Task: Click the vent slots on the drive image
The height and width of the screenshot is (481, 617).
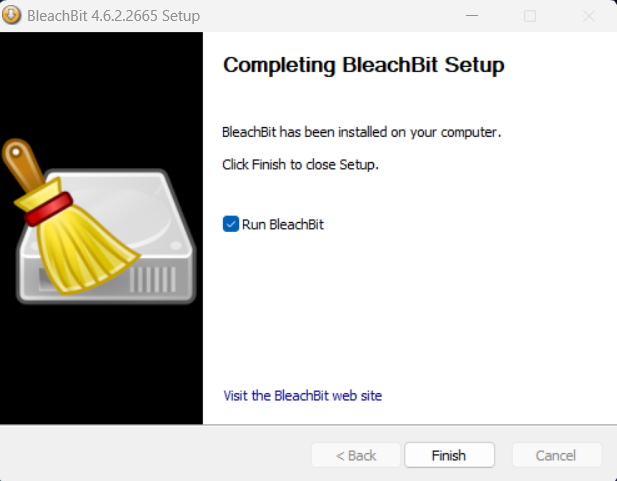Action: click(152, 279)
